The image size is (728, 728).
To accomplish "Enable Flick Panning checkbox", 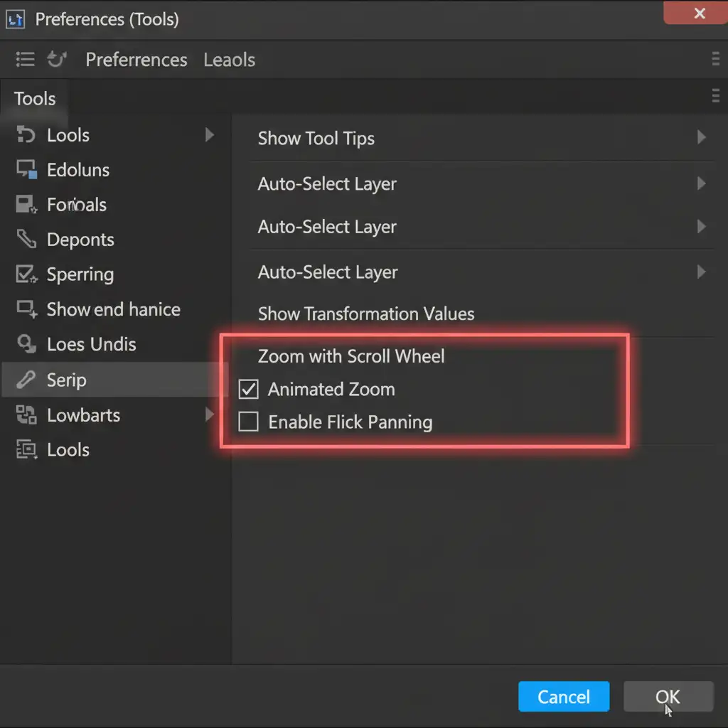I will click(248, 422).
